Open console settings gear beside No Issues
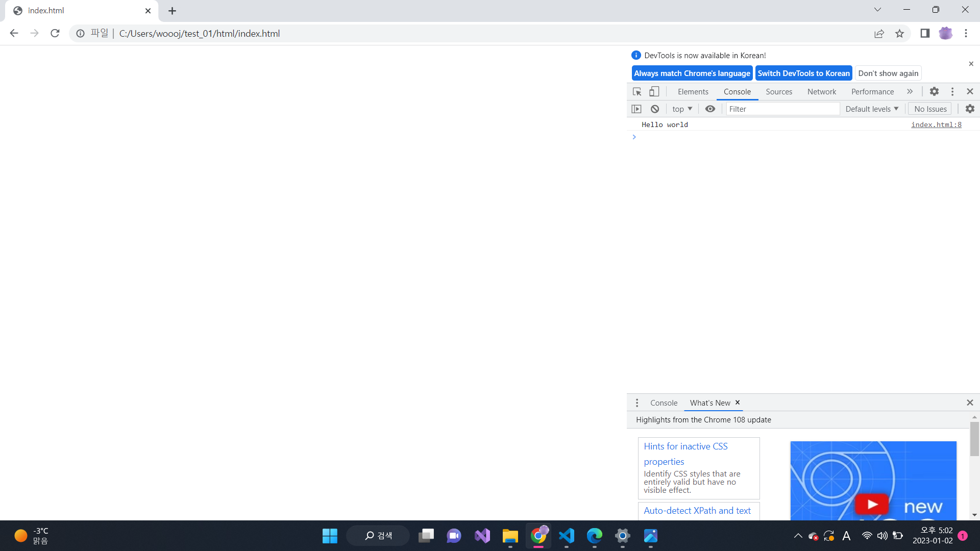This screenshot has height=551, width=980. [x=970, y=109]
